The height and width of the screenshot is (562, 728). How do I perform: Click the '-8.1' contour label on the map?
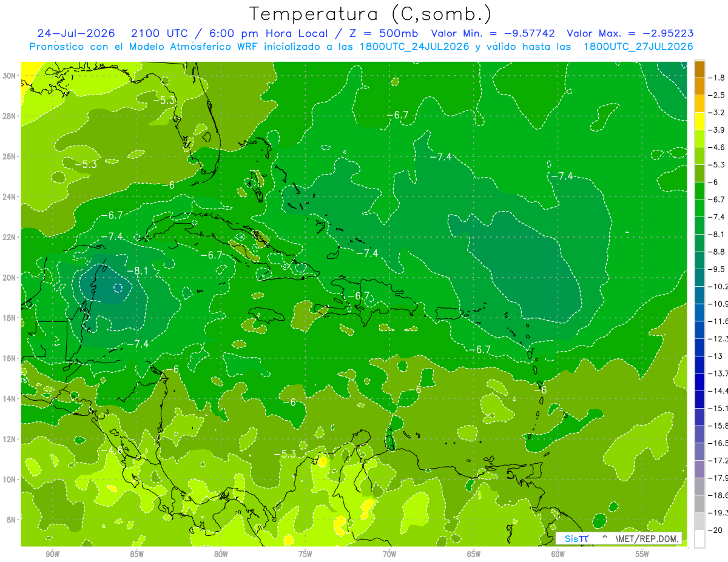138,270
